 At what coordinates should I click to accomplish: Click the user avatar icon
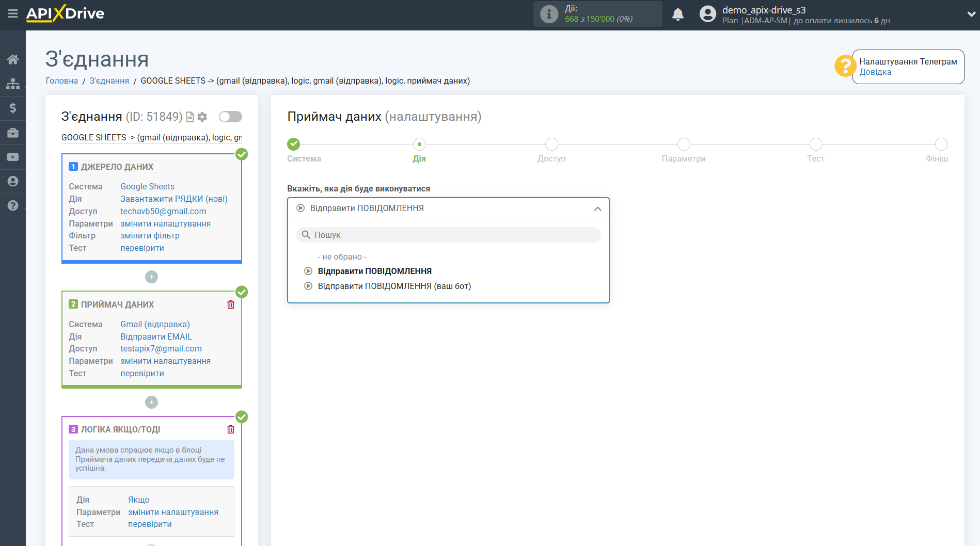[x=708, y=14]
